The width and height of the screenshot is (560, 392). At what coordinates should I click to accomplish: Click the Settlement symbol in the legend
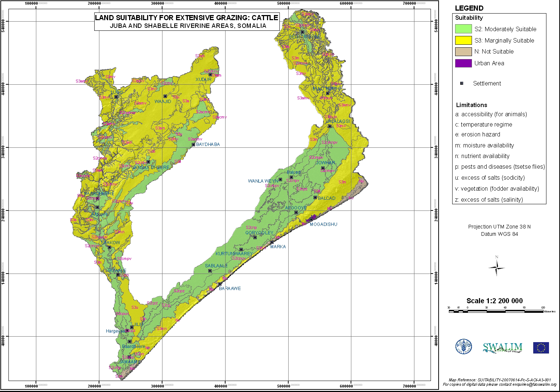[462, 83]
